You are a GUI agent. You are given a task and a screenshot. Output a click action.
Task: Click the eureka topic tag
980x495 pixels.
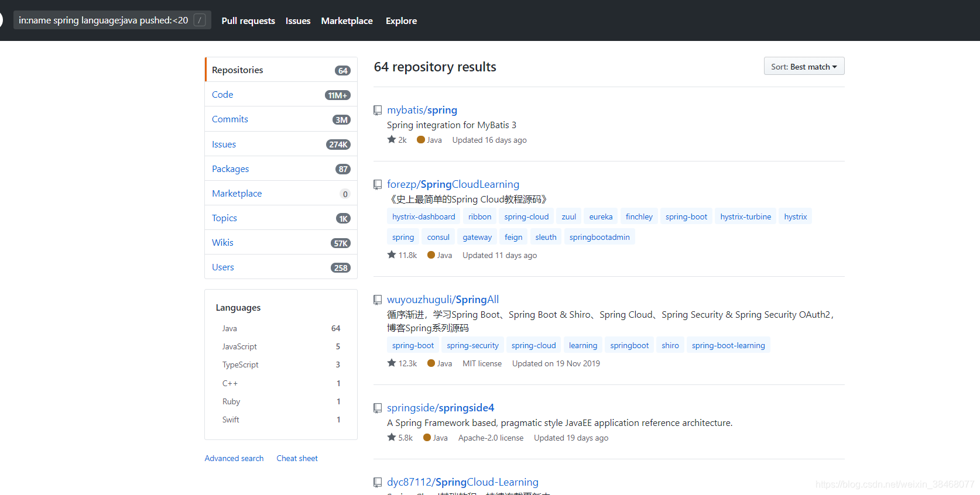coord(601,216)
